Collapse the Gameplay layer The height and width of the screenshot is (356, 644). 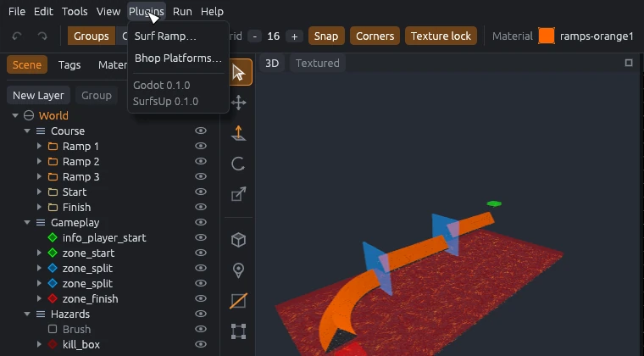(27, 222)
